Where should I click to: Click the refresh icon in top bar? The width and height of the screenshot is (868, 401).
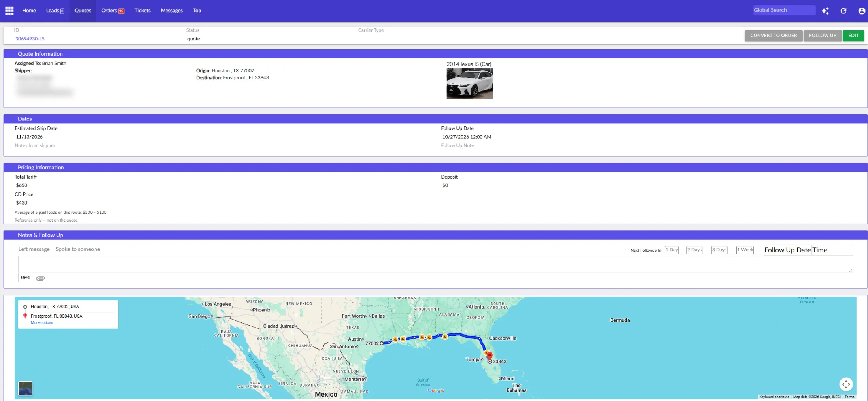click(843, 11)
